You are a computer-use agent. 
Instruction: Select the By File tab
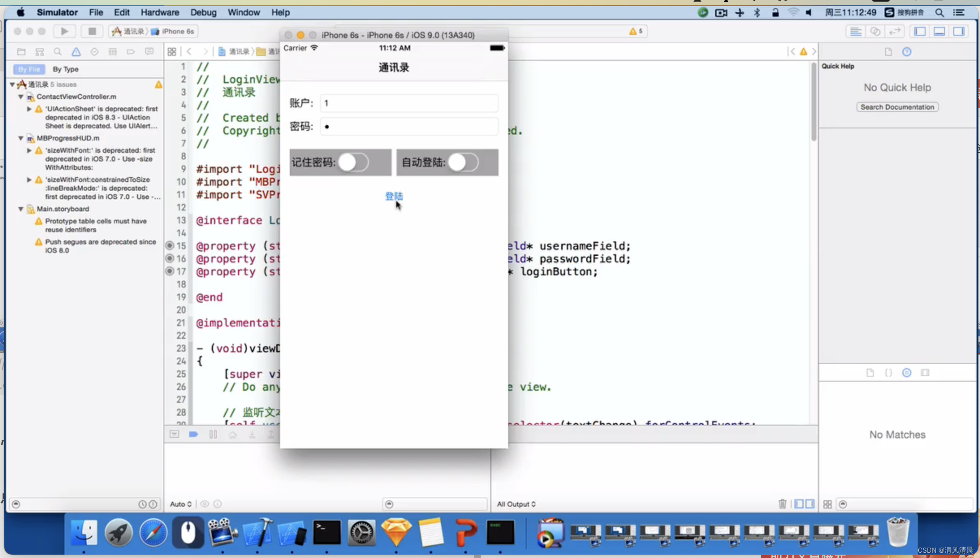(29, 69)
